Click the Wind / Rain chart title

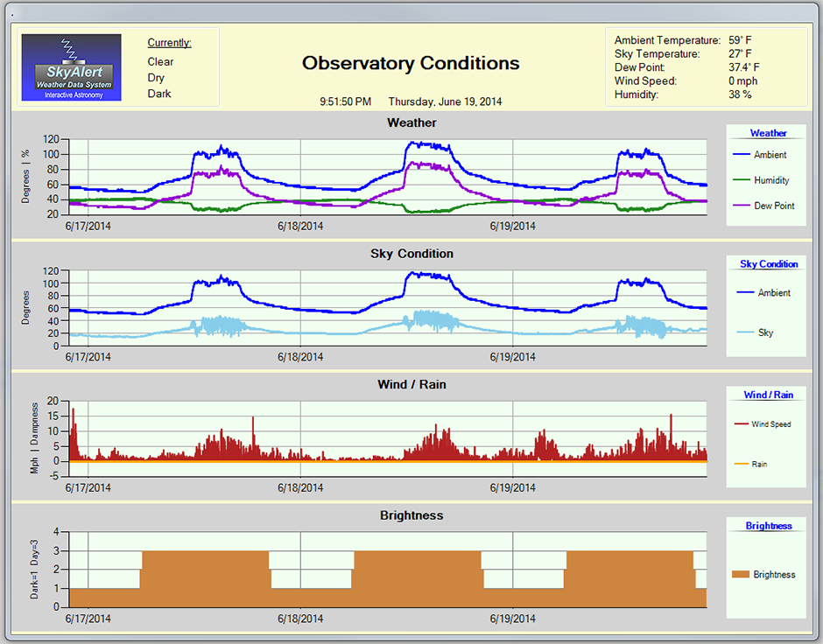tap(411, 384)
